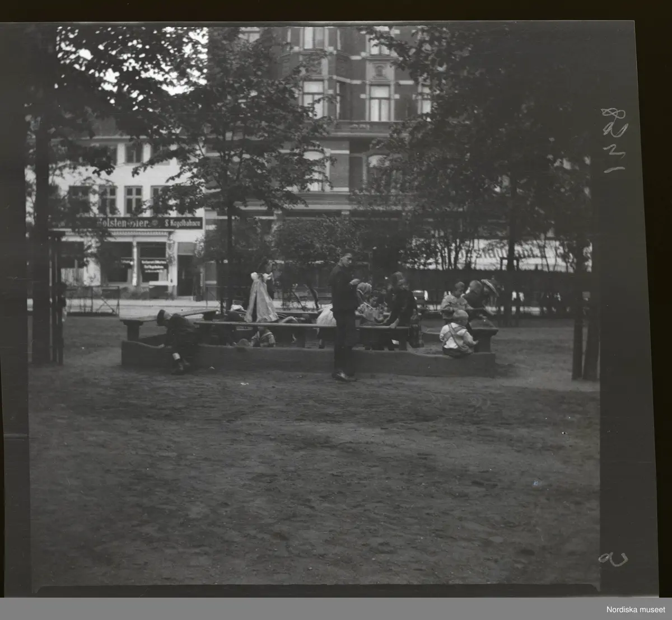Viewport: 672px width, 620px height.
Task: Click the upper window of white building
Action: [x=133, y=200]
